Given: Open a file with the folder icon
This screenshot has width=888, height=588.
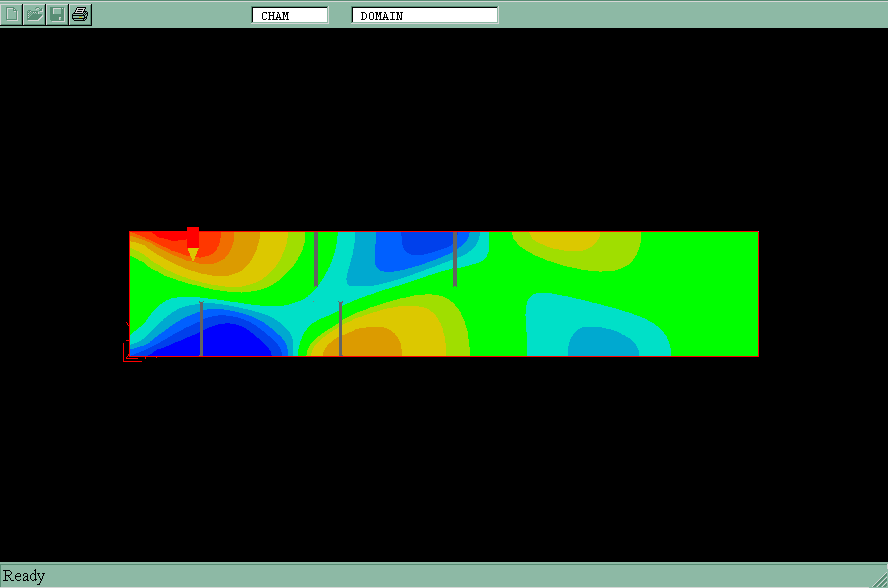Looking at the screenshot, I should point(34,14).
